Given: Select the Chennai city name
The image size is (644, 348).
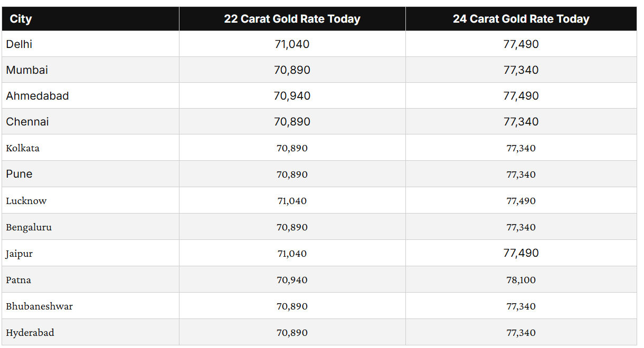Looking at the screenshot, I should coord(27,122).
